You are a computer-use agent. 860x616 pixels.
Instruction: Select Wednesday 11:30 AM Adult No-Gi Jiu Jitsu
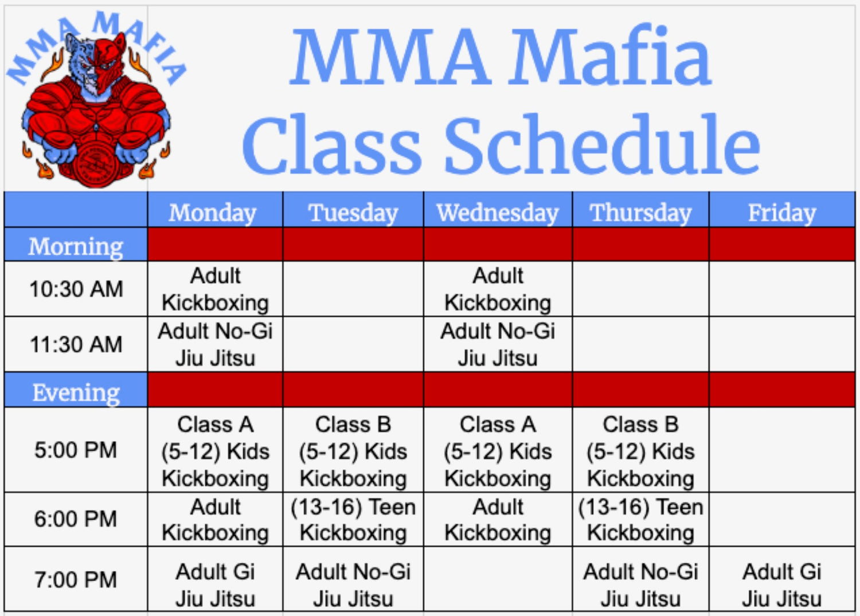tap(498, 344)
